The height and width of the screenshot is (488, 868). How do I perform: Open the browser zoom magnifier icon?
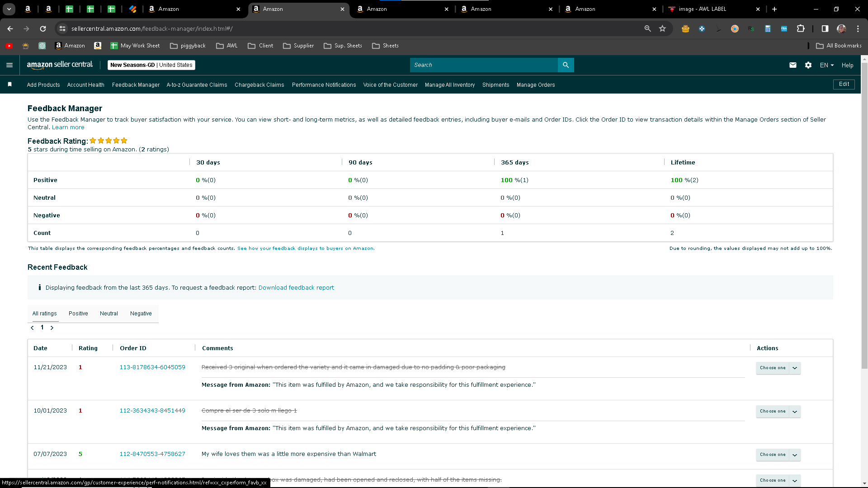point(647,28)
